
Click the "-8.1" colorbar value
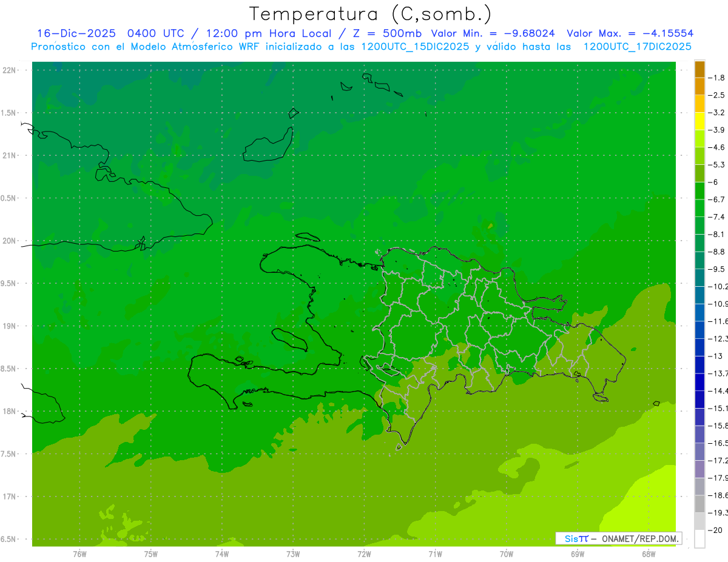717,234
